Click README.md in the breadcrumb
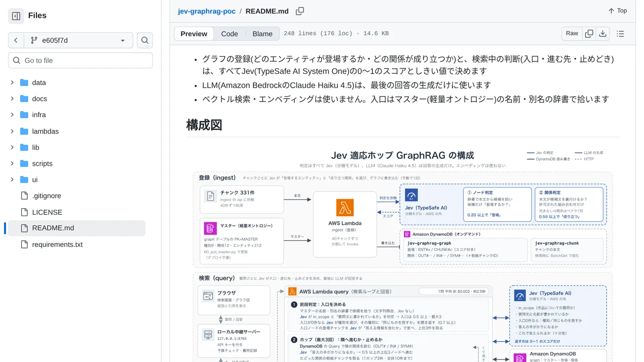The height and width of the screenshot is (362, 644). 267,11
